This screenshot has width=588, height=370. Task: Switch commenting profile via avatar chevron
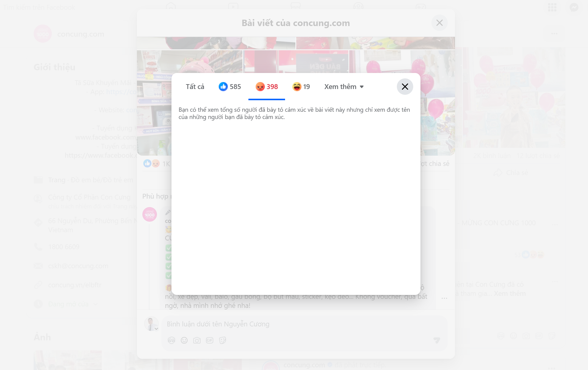[156, 329]
